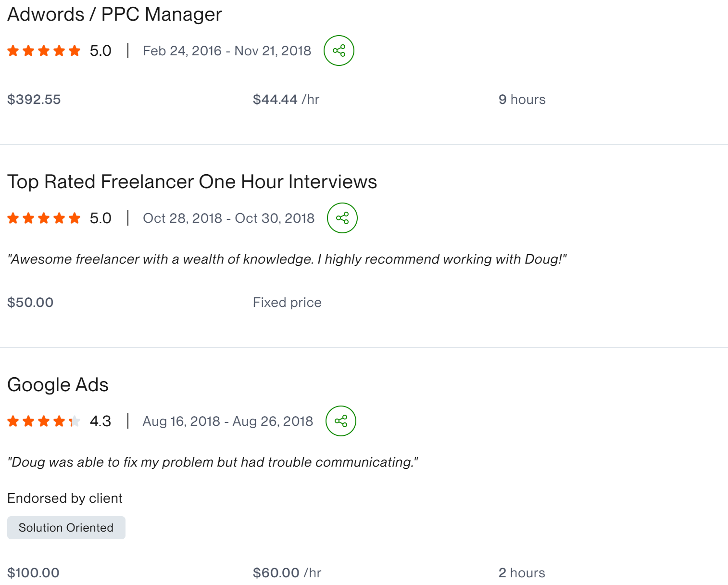This screenshot has height=585, width=728.
Task: Select the date range Oct 28, 2018 - Oct 30, 2018
Action: (229, 218)
